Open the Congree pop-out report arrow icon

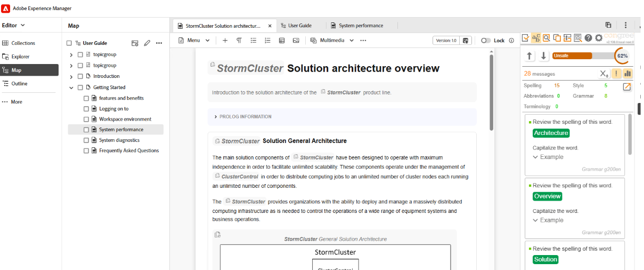(627, 87)
